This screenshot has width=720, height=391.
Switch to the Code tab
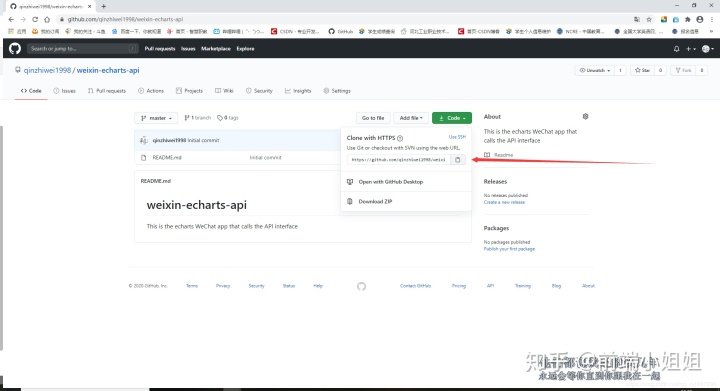click(x=31, y=91)
